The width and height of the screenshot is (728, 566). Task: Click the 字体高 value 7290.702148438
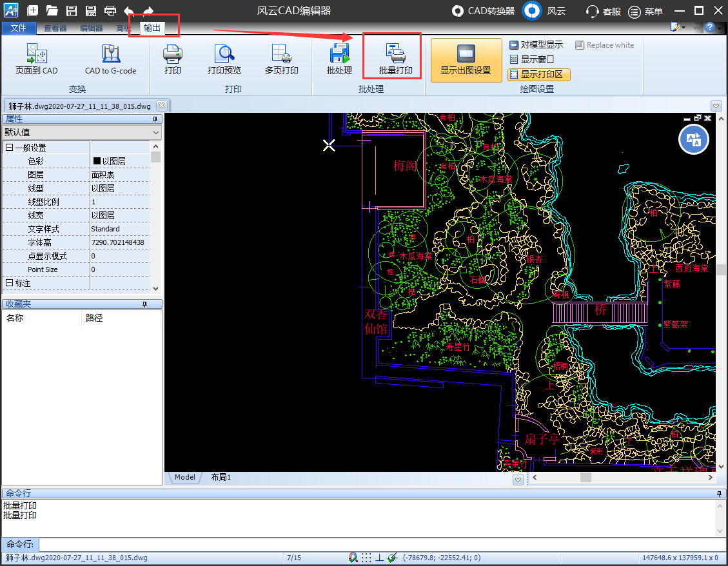[x=117, y=242]
